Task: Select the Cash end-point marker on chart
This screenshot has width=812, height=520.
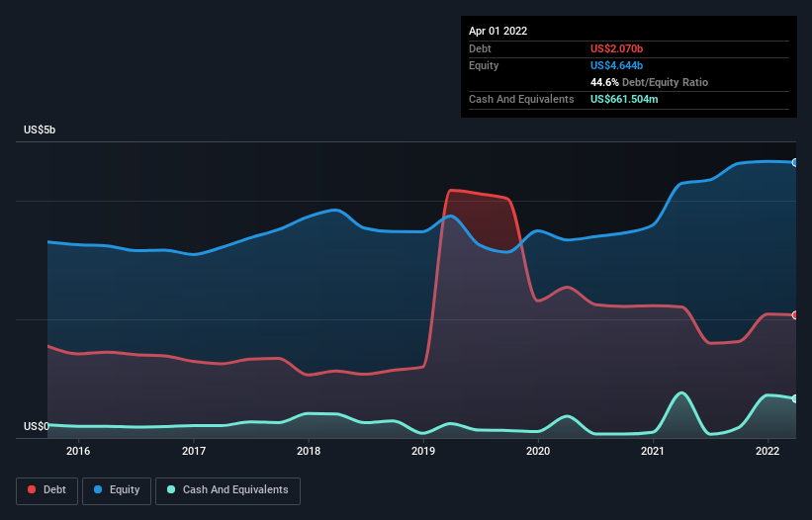Action: [x=795, y=399]
